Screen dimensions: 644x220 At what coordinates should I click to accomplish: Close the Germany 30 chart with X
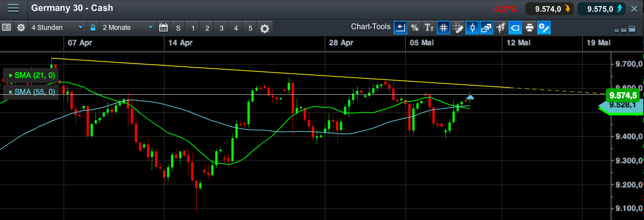[634, 9]
